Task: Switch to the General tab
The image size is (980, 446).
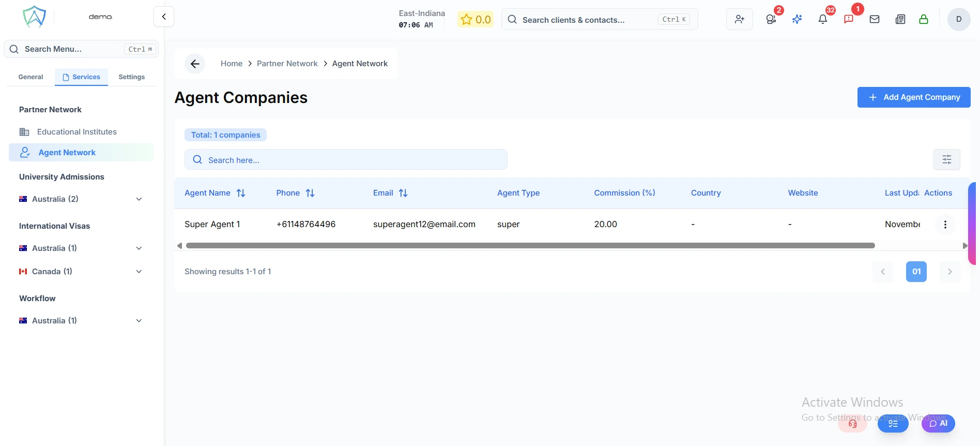Action: pyautogui.click(x=30, y=77)
